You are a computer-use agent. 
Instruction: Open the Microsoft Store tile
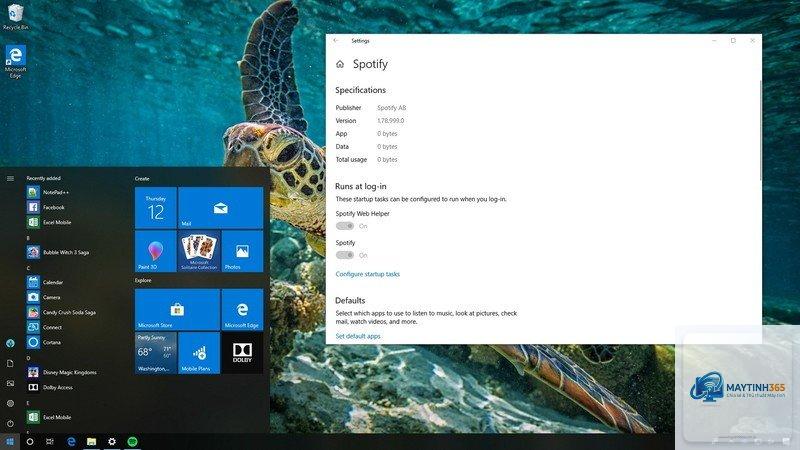point(178,310)
